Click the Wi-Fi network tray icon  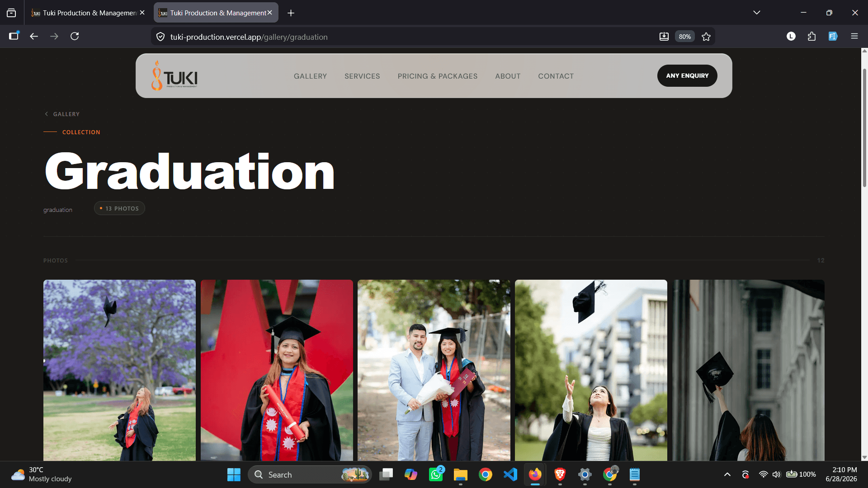click(x=764, y=474)
